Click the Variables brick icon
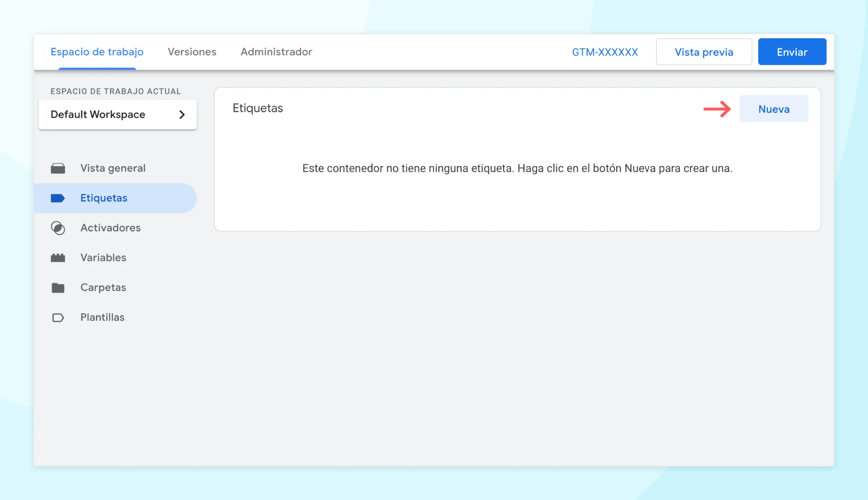868x500 pixels. pos(58,258)
